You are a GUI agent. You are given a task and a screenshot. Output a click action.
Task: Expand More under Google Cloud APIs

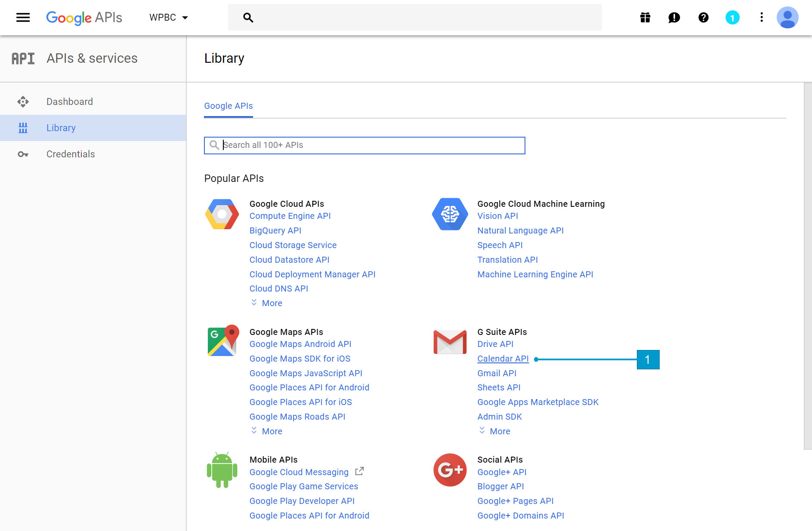[x=272, y=303]
